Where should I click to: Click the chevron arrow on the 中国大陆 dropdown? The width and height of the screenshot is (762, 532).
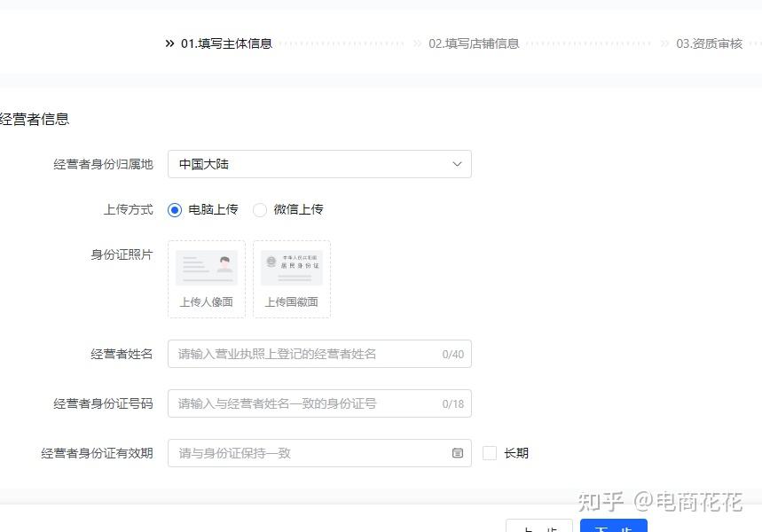[457, 164]
